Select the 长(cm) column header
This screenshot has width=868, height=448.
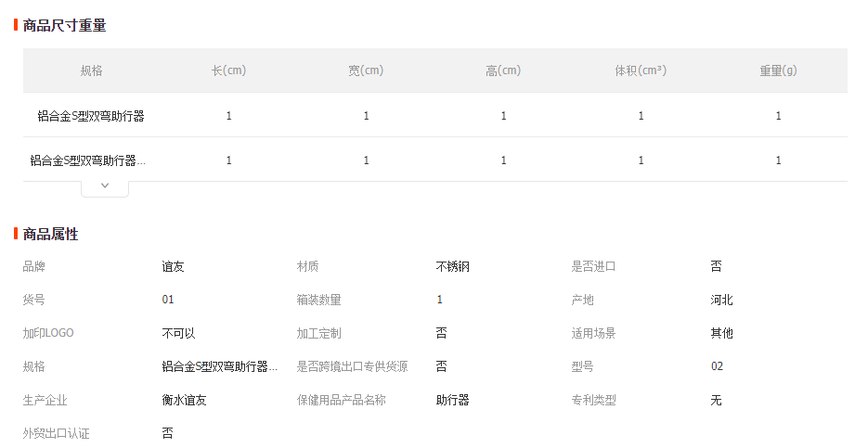click(228, 70)
